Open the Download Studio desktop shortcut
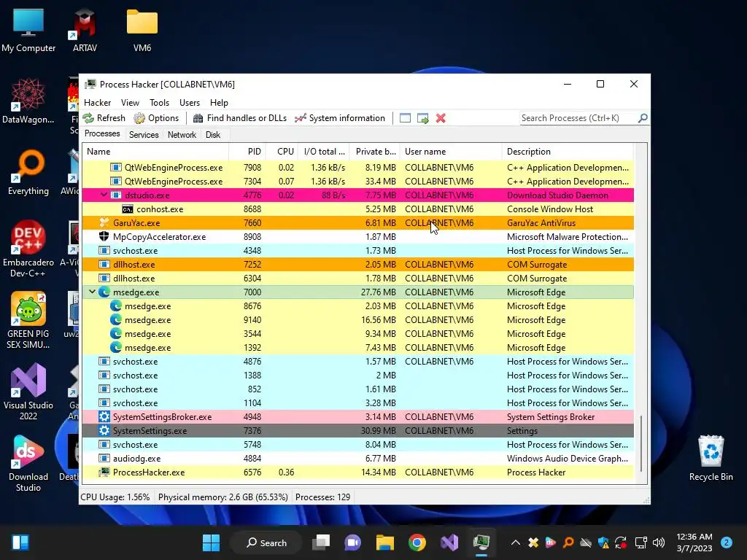 28,463
